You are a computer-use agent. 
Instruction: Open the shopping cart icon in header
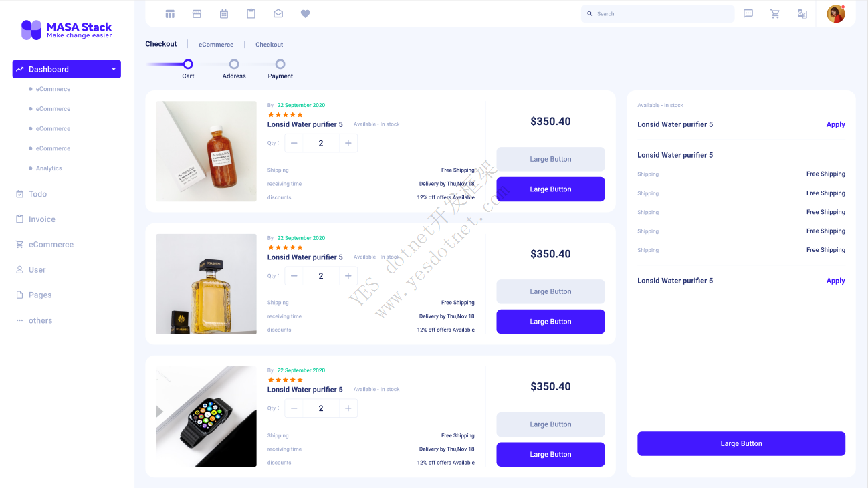pyautogui.click(x=775, y=14)
